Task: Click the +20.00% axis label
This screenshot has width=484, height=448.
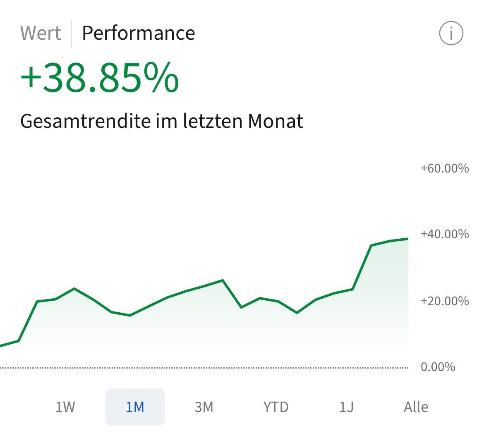Action: coord(445,301)
